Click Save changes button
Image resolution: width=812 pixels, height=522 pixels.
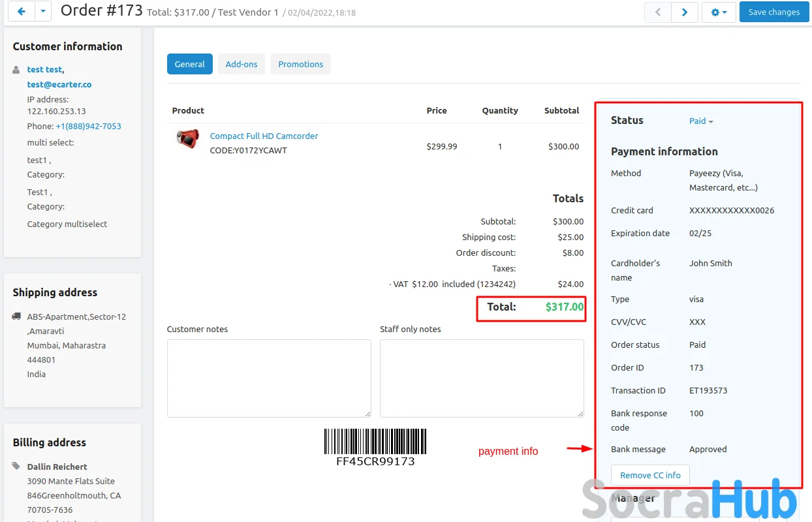[x=773, y=12]
